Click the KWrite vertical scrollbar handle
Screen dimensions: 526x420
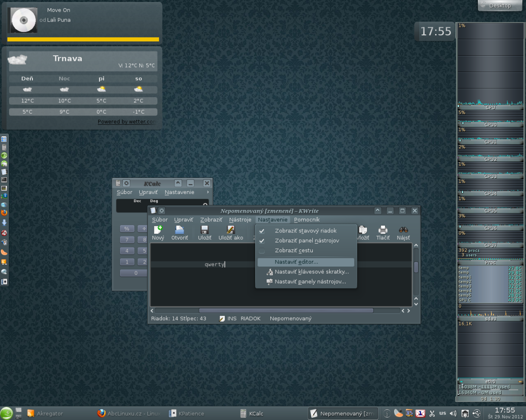pos(416,267)
